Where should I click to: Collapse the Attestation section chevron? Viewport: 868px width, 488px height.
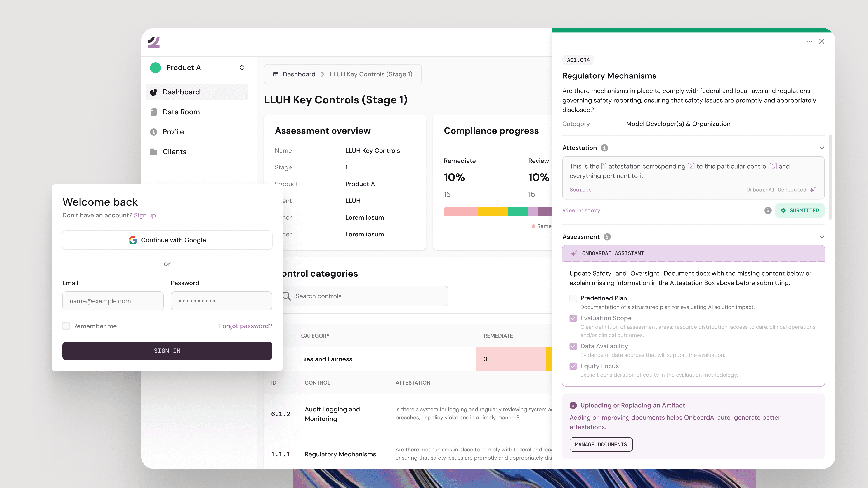click(x=822, y=148)
